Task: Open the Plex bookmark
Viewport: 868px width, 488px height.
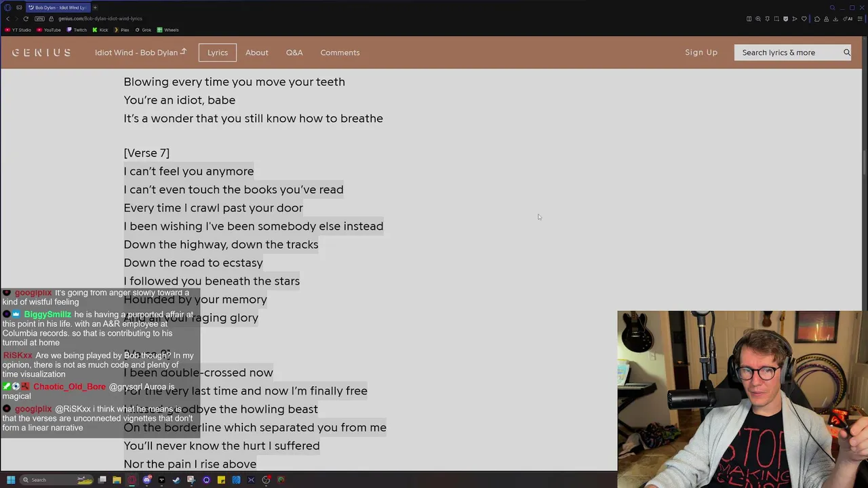Action: pos(122,30)
